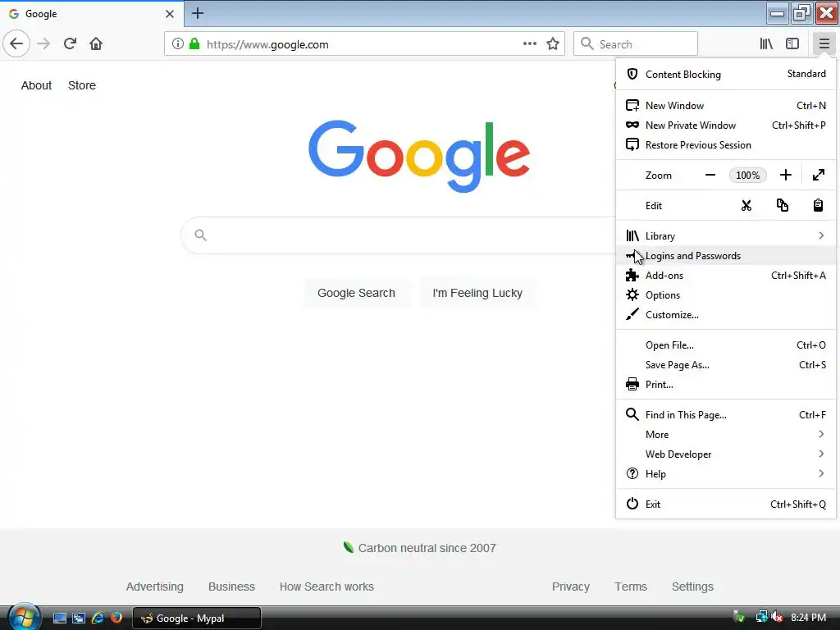Select Find in This Page...

(726, 415)
